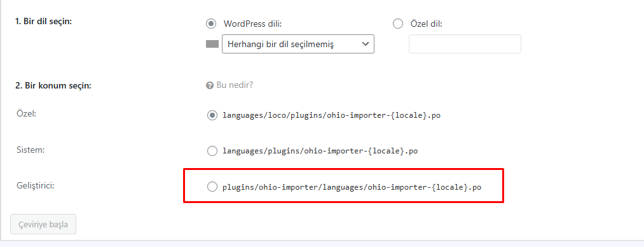
Task: Click the Özel dil: label
Action: tap(427, 24)
